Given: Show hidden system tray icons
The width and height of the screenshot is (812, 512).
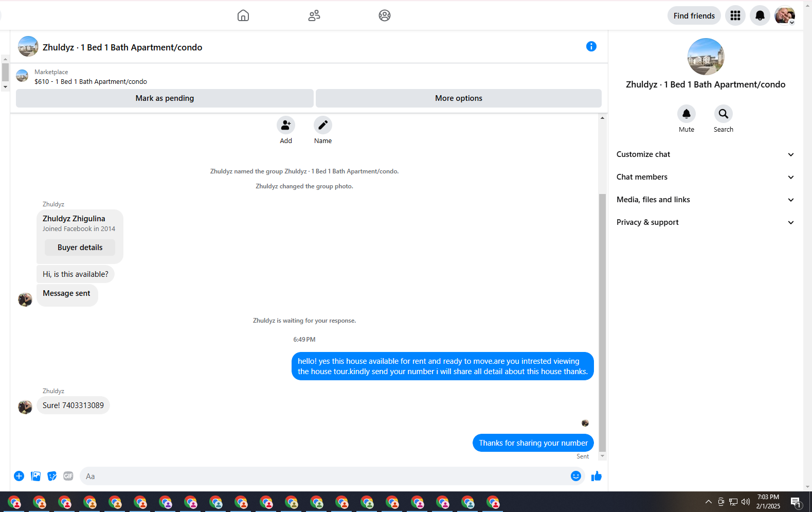Looking at the screenshot, I should pyautogui.click(x=709, y=502).
